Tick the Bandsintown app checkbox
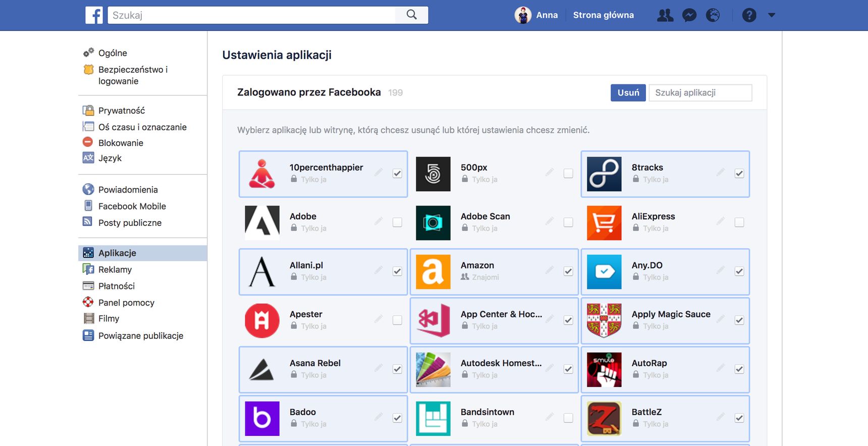 tap(568, 418)
